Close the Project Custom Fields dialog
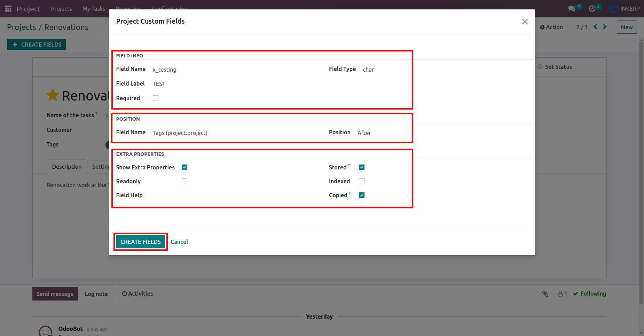Screen dimensions: 644x336 [525, 22]
